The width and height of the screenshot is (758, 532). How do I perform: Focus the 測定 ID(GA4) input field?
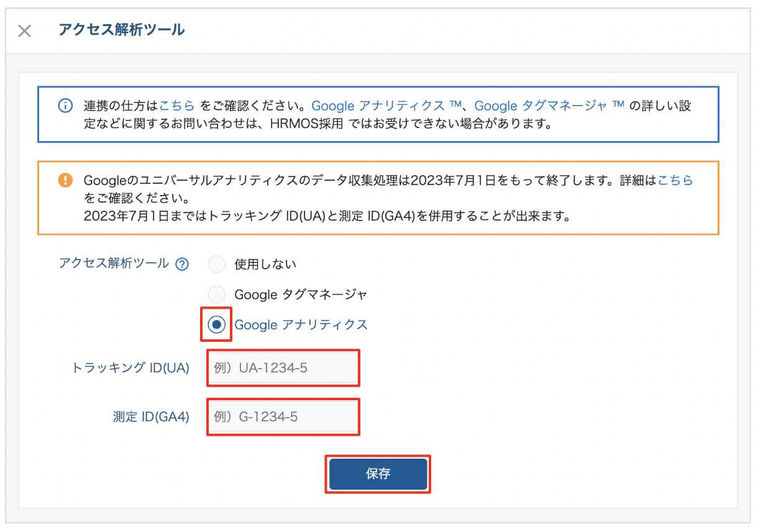tap(283, 416)
